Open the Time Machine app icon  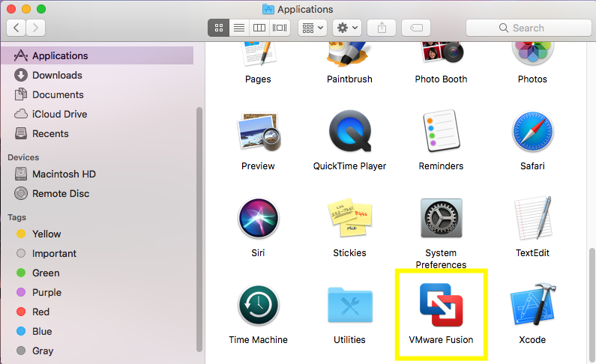pos(259,305)
